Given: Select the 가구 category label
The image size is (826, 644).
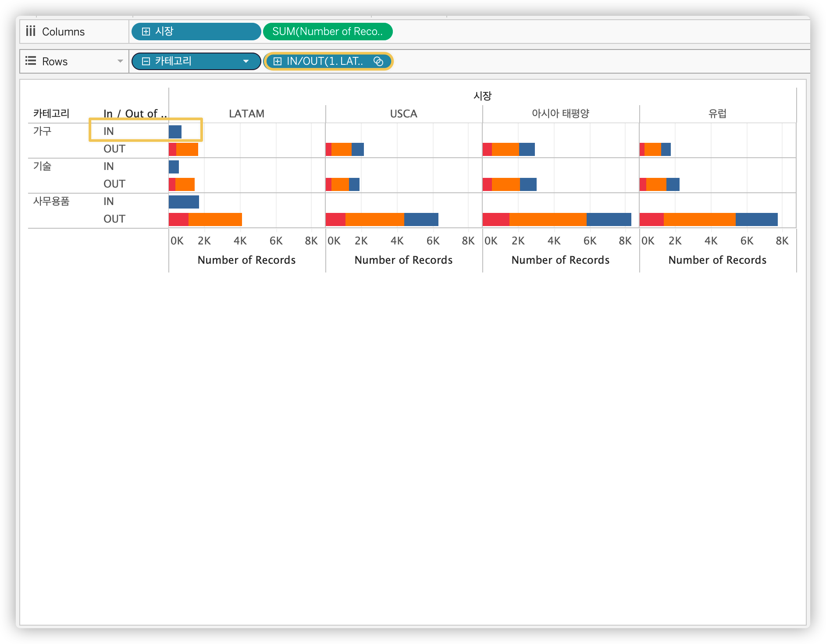Looking at the screenshot, I should pos(43,131).
